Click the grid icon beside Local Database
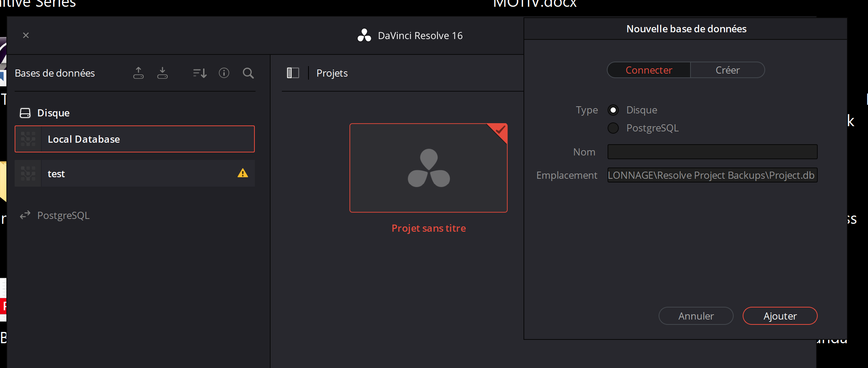Screen dimensions: 868x368 coord(28,139)
